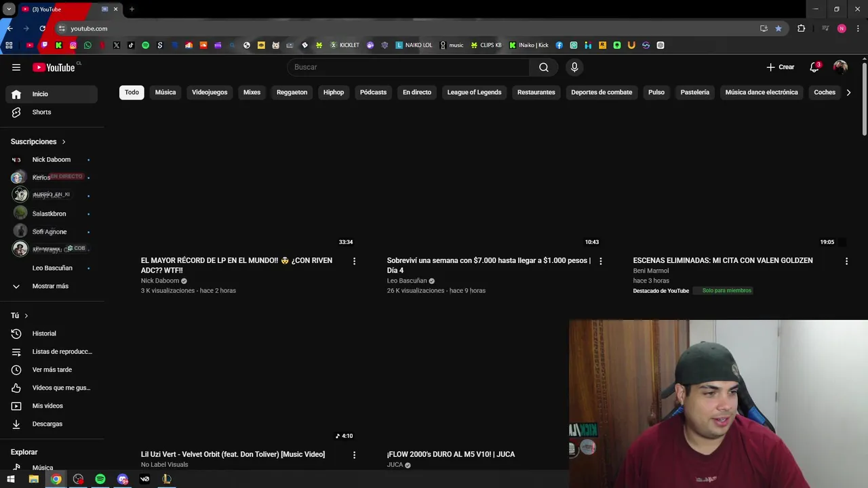Open ¡FLOW 2000's DURO AL M5 video title

(x=451, y=455)
